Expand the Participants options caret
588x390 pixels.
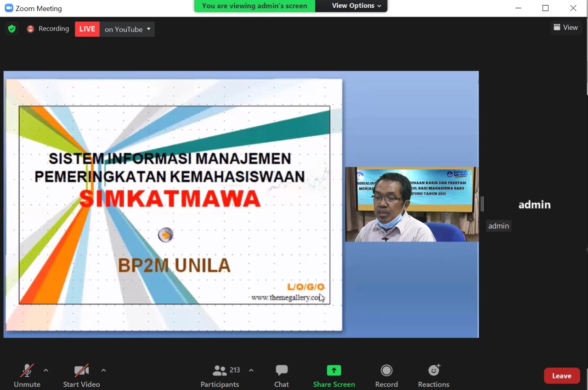pos(251,370)
